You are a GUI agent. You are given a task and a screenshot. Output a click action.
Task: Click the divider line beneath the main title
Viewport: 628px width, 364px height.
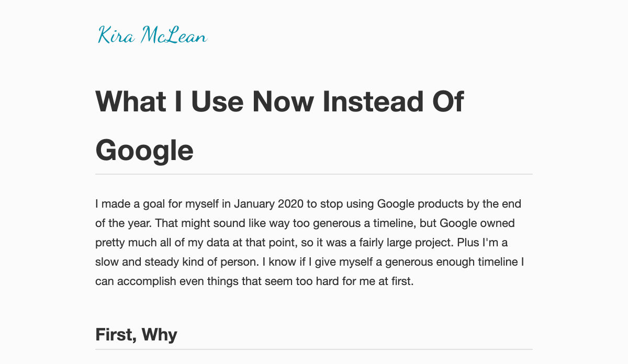point(314,174)
